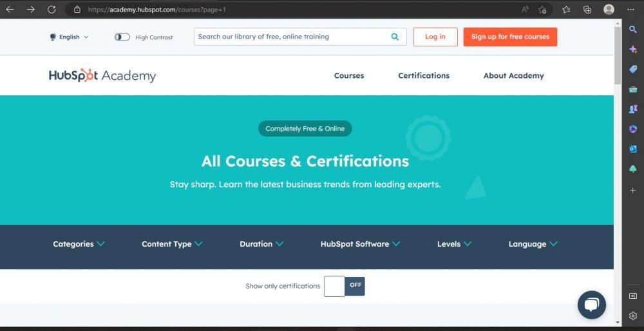Toggle High Contrast mode
This screenshot has width=644, height=331.
coord(122,37)
